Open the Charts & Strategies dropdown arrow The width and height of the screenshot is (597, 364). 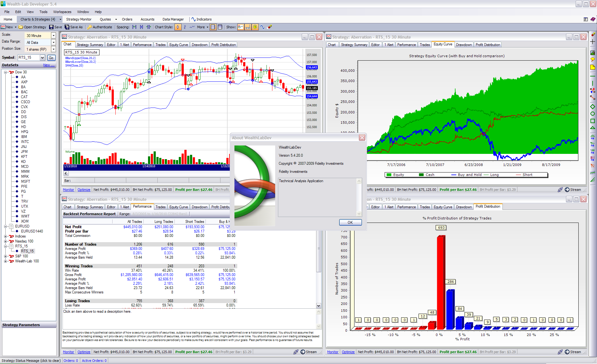60,19
